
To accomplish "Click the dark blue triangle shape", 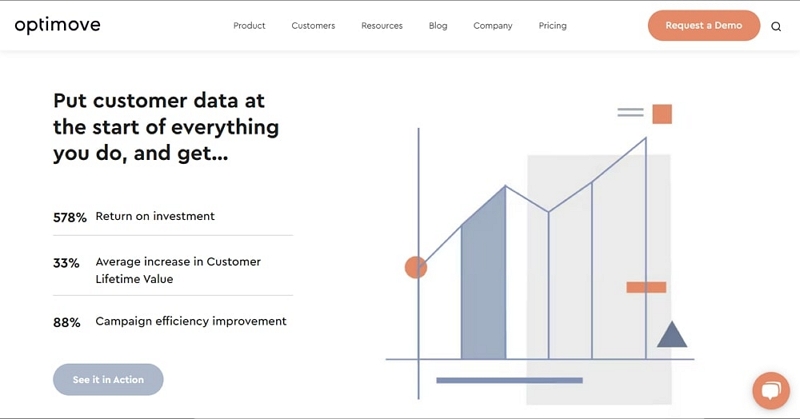I will click(671, 335).
